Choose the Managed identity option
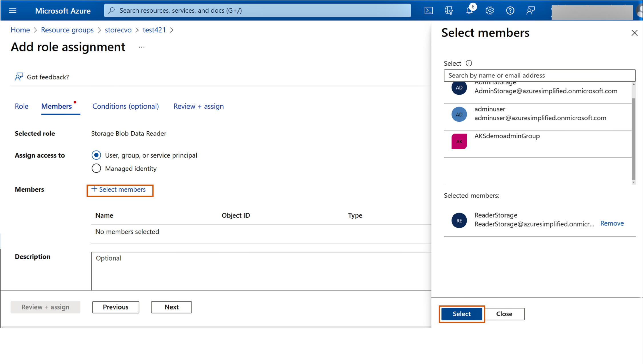The image size is (643, 364). 96,168
